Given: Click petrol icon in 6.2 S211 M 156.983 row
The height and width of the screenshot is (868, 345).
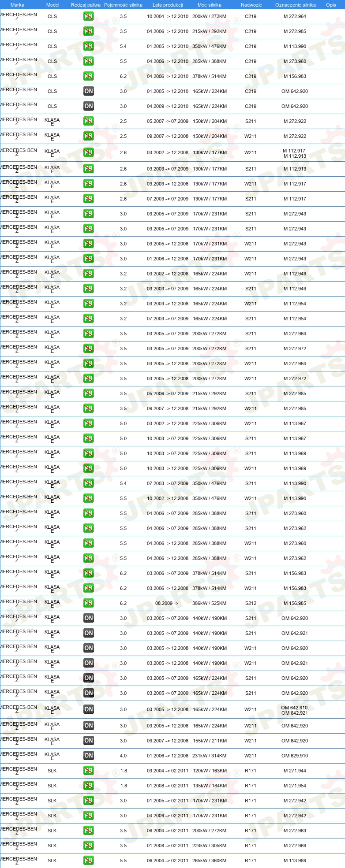Looking at the screenshot, I should point(88,573).
